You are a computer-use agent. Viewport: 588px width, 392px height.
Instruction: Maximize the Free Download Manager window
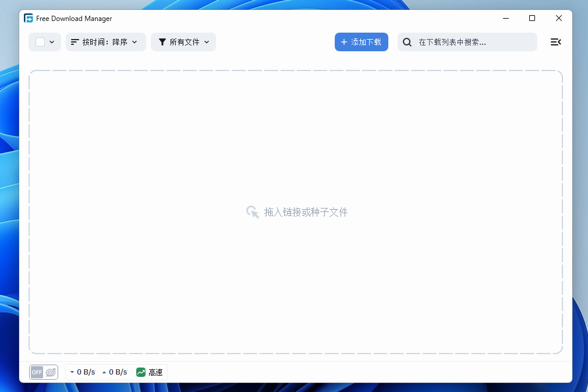532,19
